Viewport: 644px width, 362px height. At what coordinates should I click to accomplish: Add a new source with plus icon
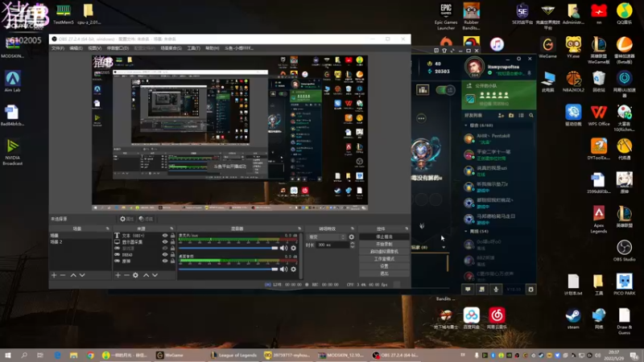[118, 275]
